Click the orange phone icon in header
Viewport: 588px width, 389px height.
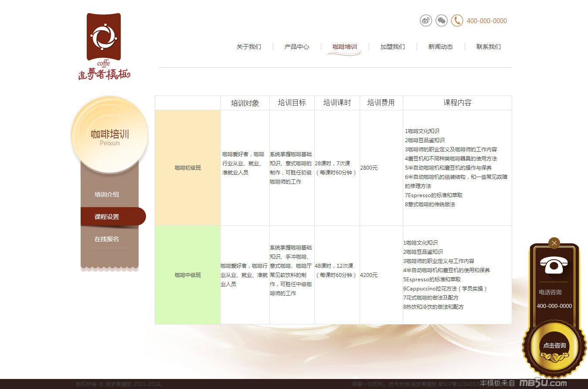457,20
